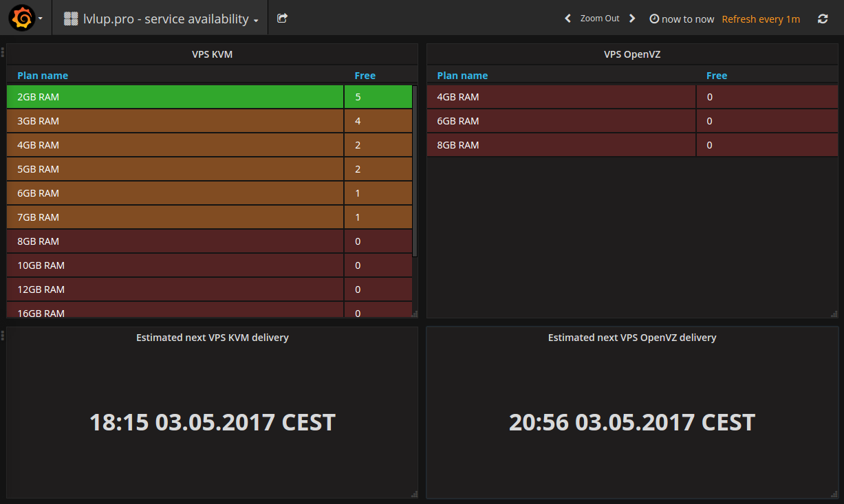Click the VPS KVM table scrollbar
844x504 pixels.
point(415,172)
